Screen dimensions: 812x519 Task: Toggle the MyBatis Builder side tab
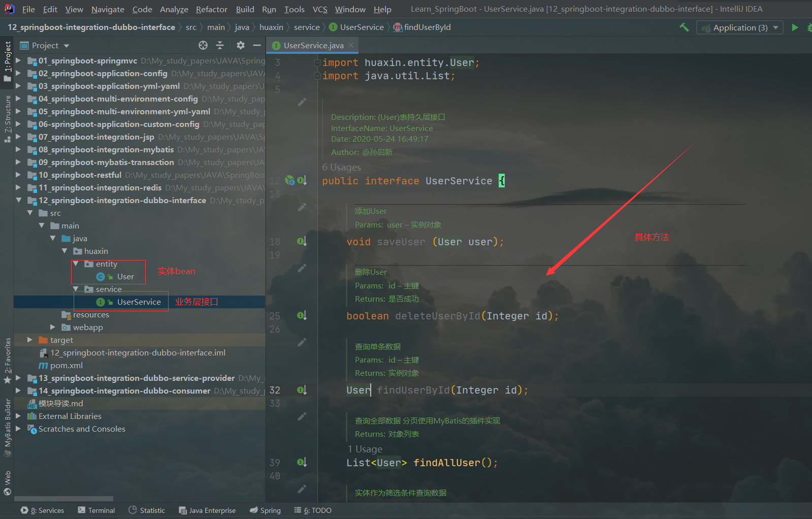7,428
